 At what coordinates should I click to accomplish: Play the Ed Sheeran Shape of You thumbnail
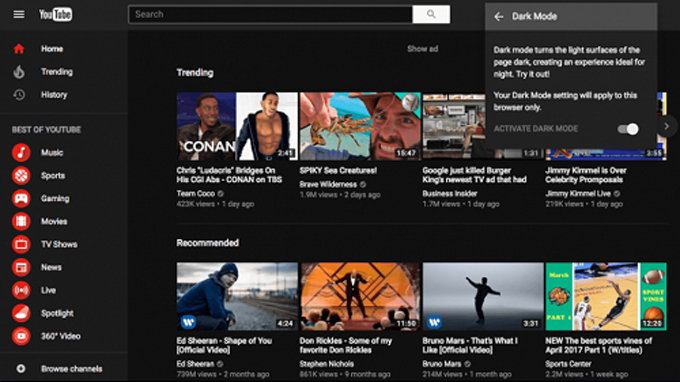237,297
